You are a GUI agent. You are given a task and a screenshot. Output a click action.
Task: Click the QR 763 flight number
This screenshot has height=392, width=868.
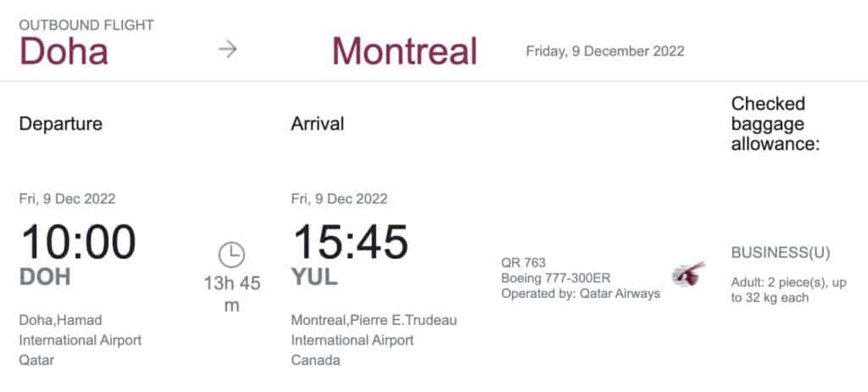click(524, 262)
